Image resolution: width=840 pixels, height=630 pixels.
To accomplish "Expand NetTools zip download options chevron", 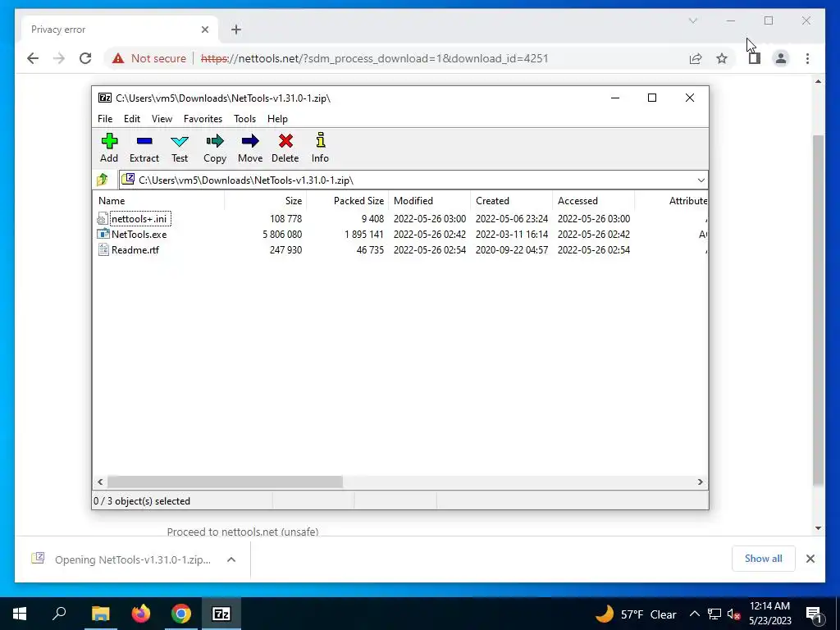I will coord(231,559).
